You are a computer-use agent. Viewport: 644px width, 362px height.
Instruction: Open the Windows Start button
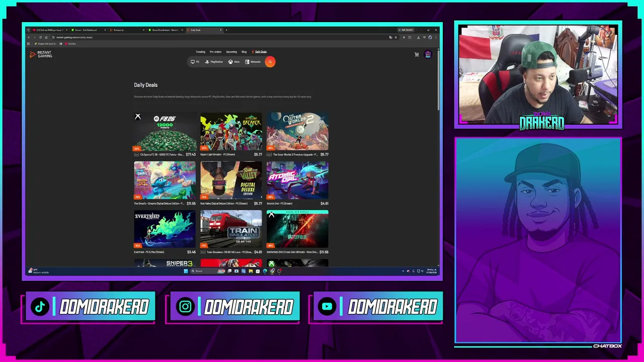(186, 271)
